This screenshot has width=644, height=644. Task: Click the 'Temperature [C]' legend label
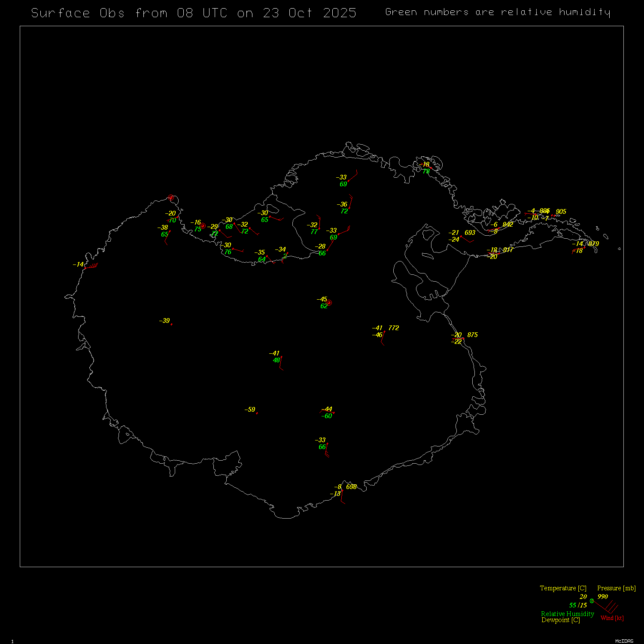point(563,588)
